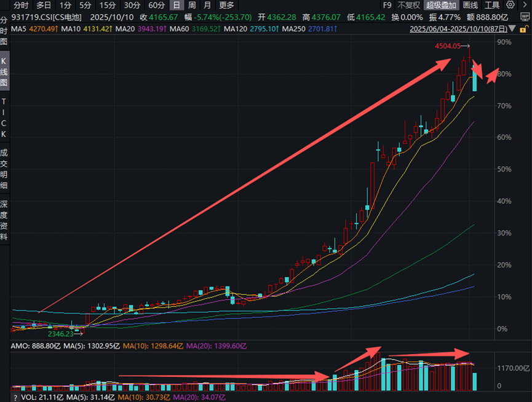Open the 画线 drawing tool
This screenshot has width=532, height=402.
[470, 5]
